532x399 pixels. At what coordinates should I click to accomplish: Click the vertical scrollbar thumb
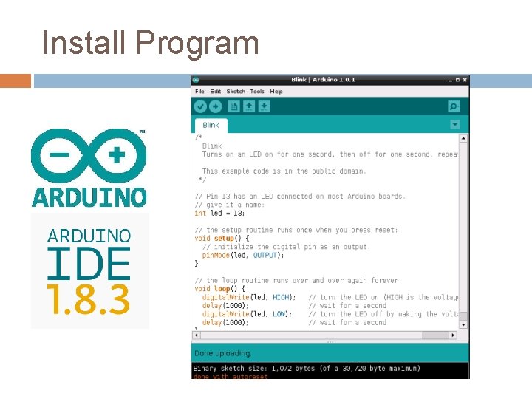(x=463, y=316)
